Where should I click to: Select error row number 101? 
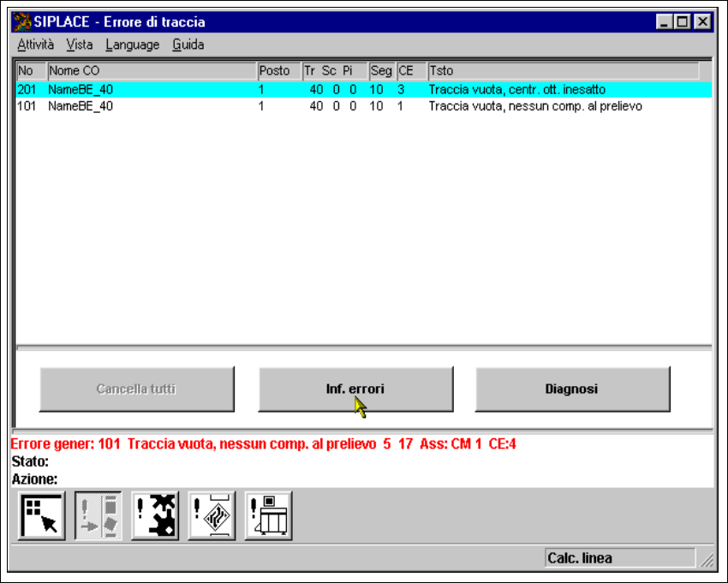[364, 106]
